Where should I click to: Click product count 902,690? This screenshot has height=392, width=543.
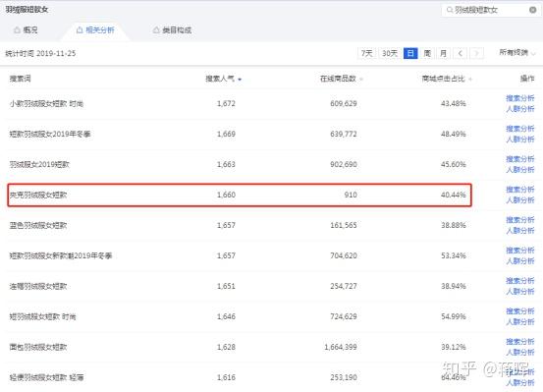tap(344, 165)
